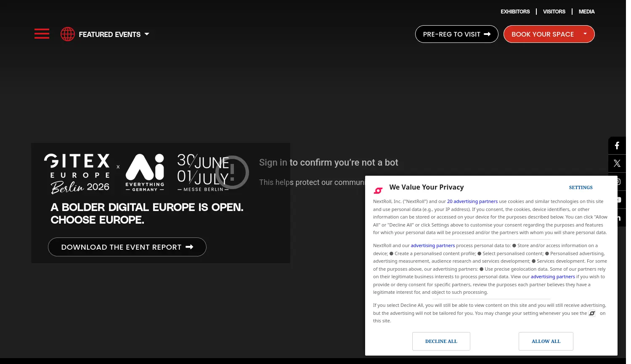Click the globe icon beside Featured Events
This screenshot has height=364, width=631.
point(68,34)
